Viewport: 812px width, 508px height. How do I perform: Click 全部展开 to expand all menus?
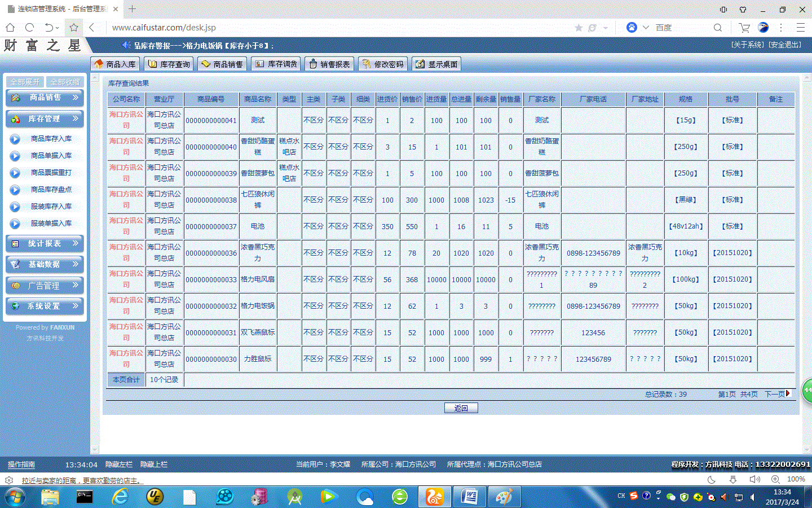click(25, 82)
